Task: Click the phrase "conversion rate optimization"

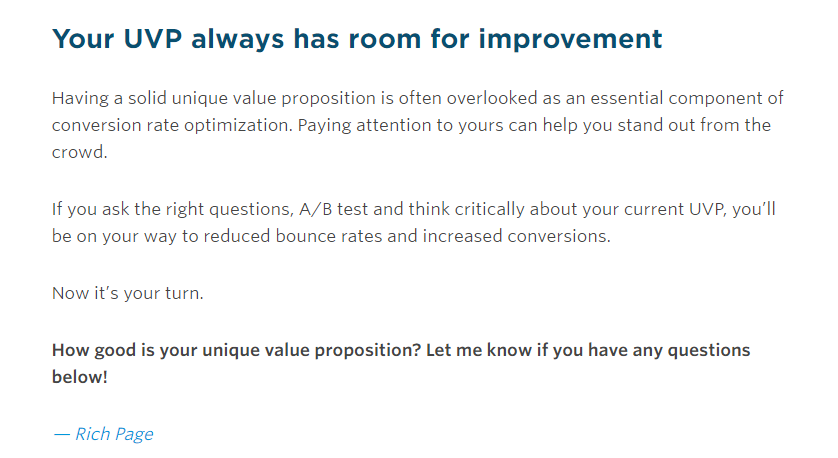Action: 172,125
